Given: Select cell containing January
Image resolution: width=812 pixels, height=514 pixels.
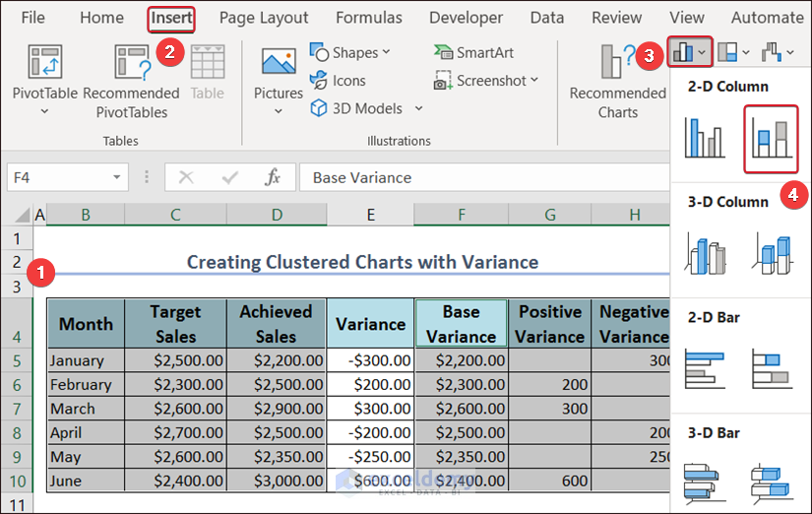Looking at the screenshot, I should point(86,360).
